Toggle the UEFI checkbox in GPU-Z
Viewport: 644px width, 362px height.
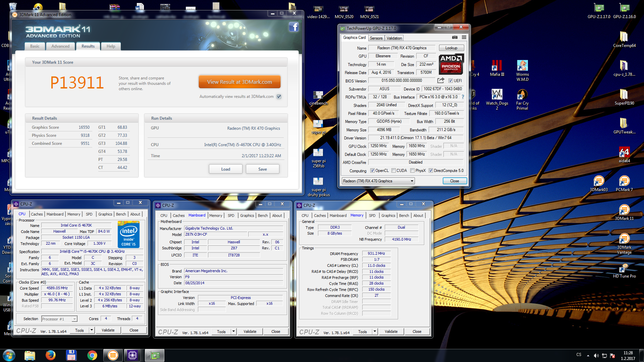click(451, 81)
